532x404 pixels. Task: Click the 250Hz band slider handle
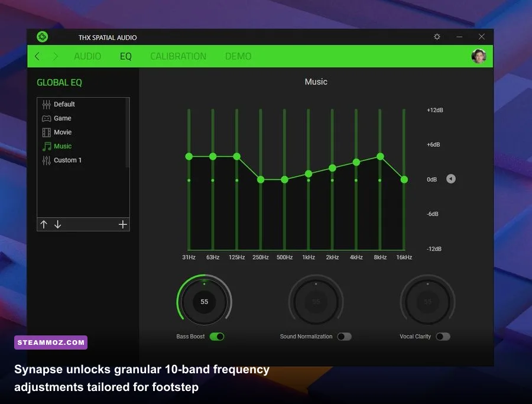click(x=261, y=180)
